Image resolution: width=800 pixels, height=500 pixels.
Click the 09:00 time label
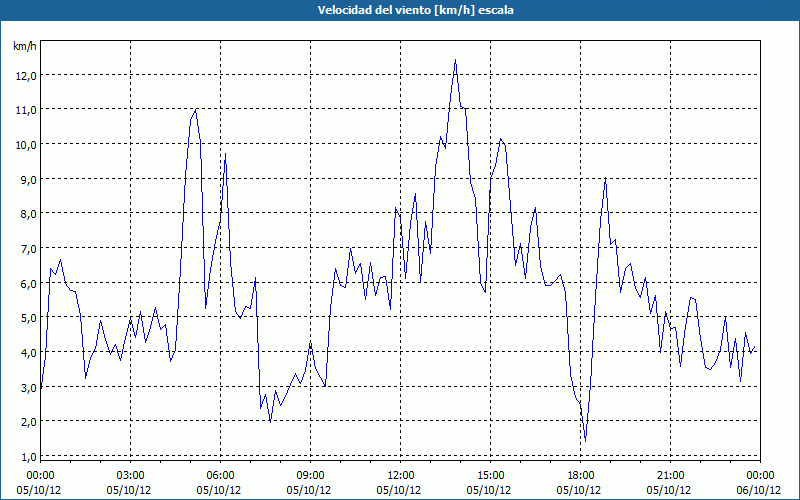[x=310, y=476]
